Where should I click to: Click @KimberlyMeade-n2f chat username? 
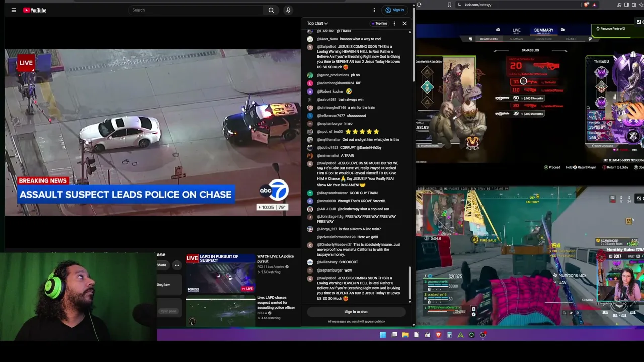[x=334, y=245]
